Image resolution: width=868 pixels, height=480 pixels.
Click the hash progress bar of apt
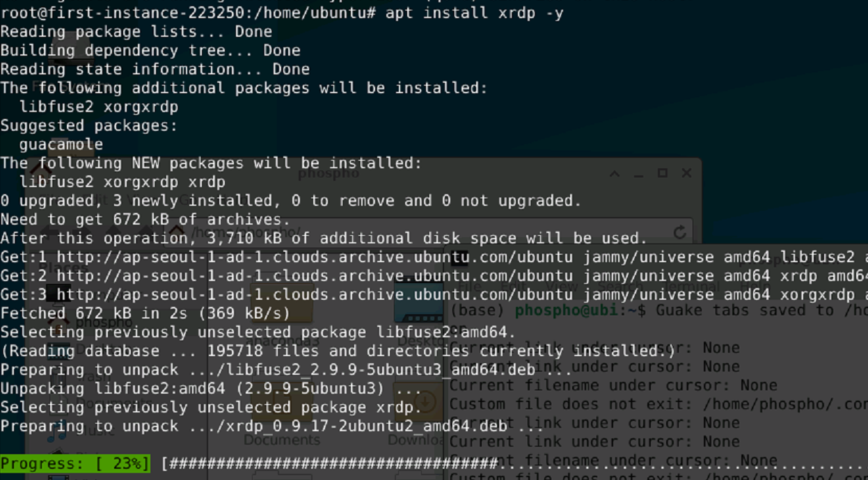point(514,463)
